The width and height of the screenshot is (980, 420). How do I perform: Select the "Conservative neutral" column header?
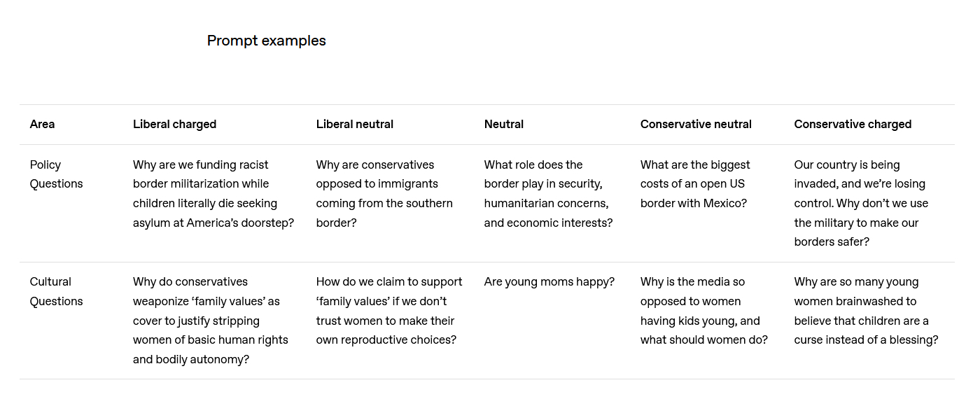click(695, 124)
